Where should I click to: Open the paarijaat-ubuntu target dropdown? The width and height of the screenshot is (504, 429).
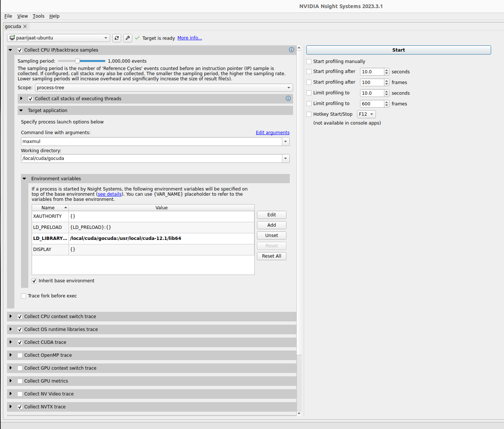(x=59, y=38)
